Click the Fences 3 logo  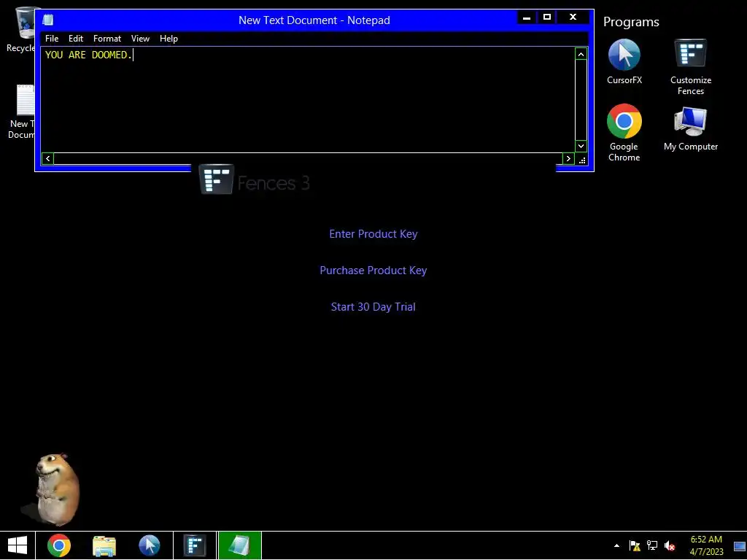click(x=255, y=181)
